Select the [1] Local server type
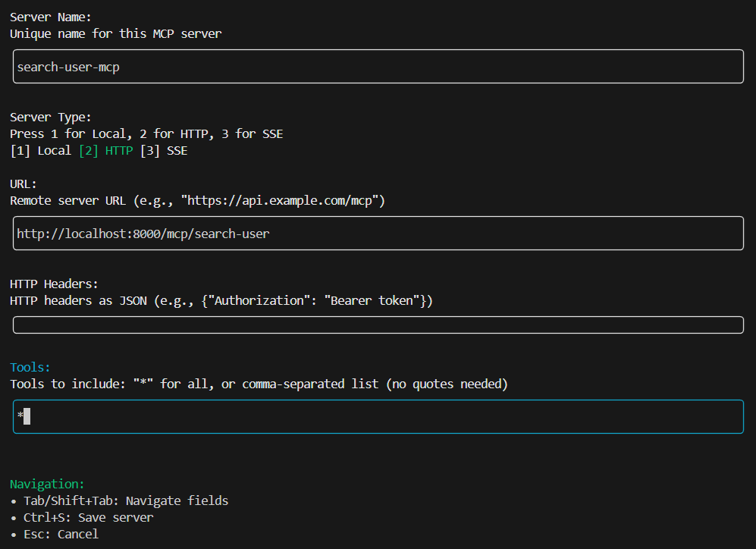The width and height of the screenshot is (756, 549). (x=41, y=150)
